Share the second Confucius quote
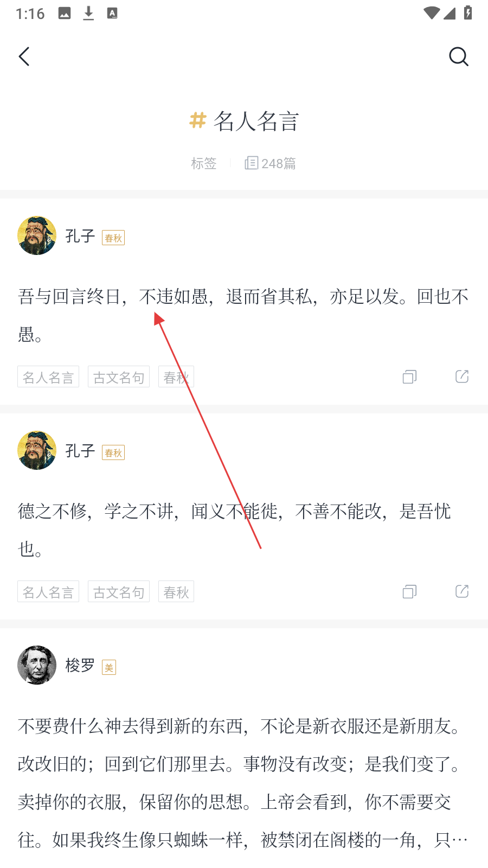 [462, 592]
